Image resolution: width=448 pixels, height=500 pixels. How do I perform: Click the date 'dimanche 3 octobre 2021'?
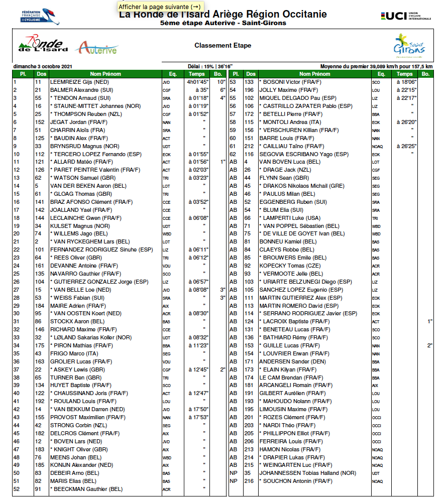43,66
